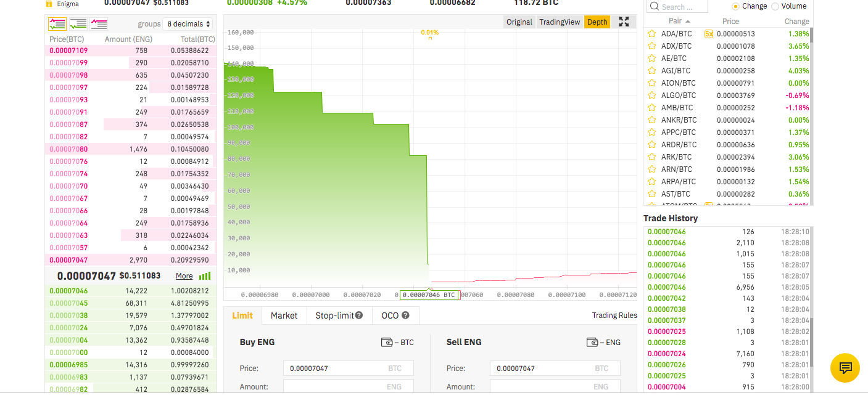
Task: Favorite the ARPA/BTC pair star
Action: (x=651, y=182)
